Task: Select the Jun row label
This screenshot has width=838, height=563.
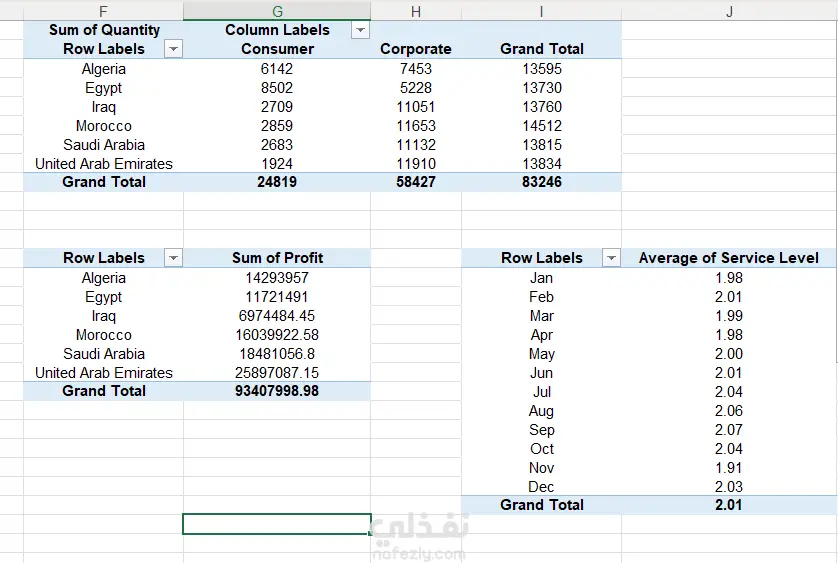Action: [x=541, y=373]
